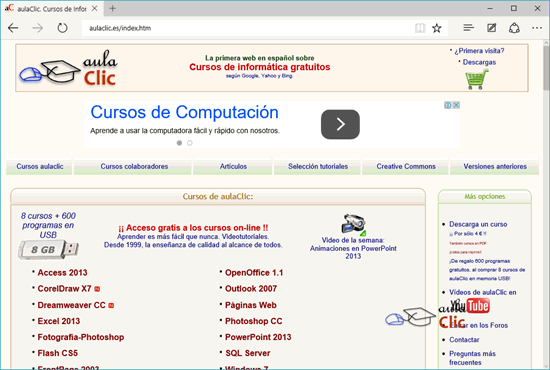Viewport: 550px width, 370px height.
Task: Click the new badge beside Dreamweaver CC
Action: pos(111,305)
